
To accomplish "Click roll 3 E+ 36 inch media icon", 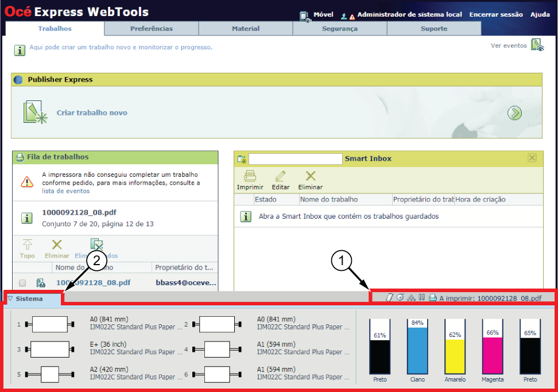I will pos(49,350).
